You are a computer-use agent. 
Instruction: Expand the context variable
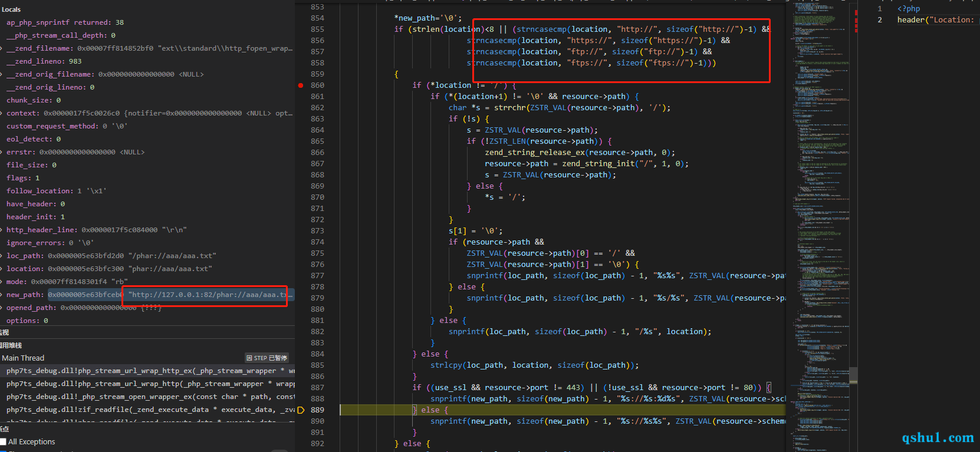(2, 113)
